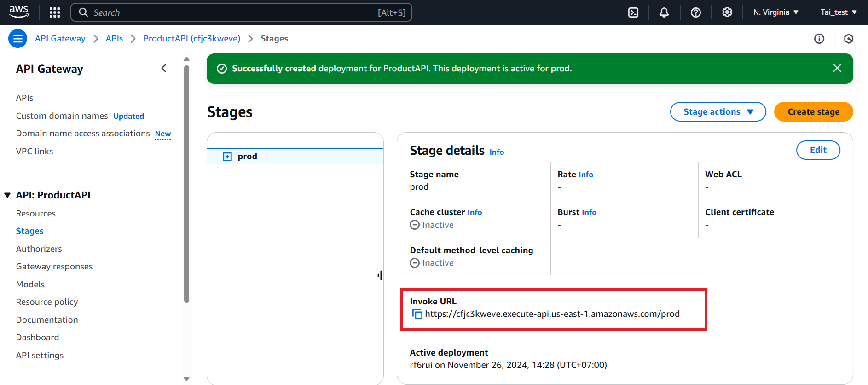Open the Tai_test account menu

tap(839, 12)
